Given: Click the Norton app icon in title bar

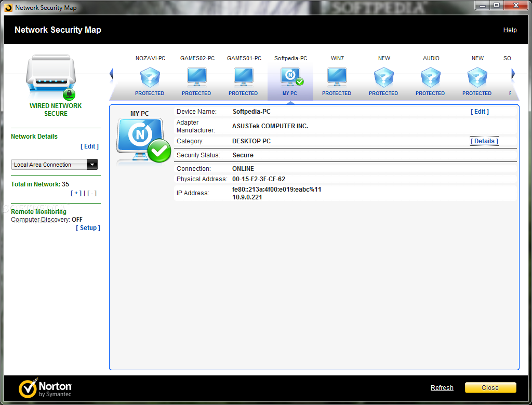Looking at the screenshot, I should tap(8, 7).
